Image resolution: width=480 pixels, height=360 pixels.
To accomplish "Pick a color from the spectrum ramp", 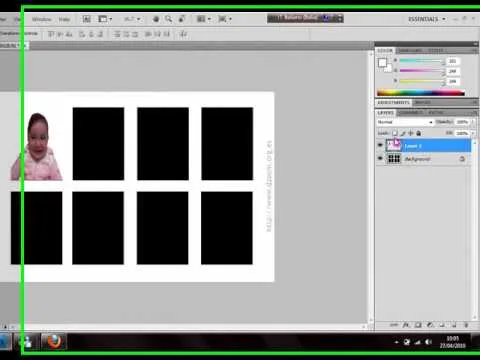I will click(421, 93).
